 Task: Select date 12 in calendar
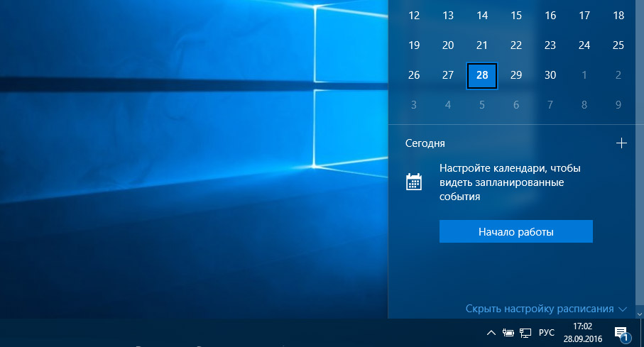coord(414,16)
